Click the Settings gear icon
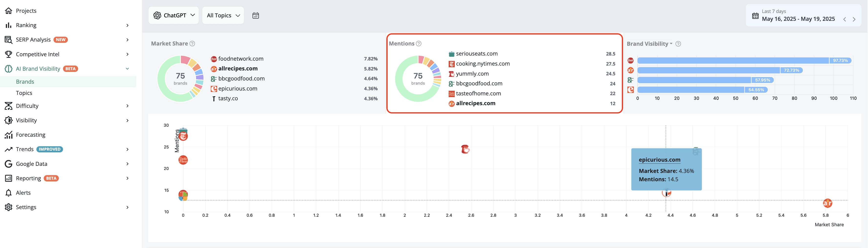Viewport: 868px width, 248px height. point(8,207)
